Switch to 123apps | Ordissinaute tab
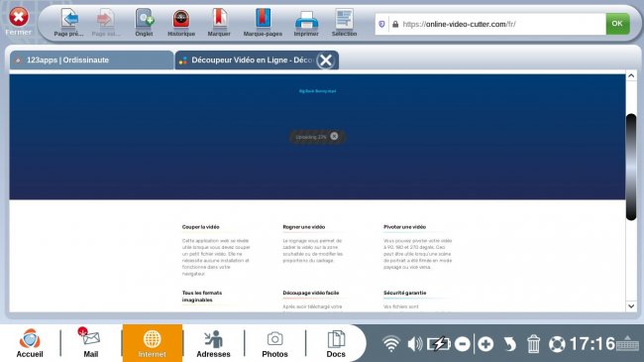 tap(91, 60)
